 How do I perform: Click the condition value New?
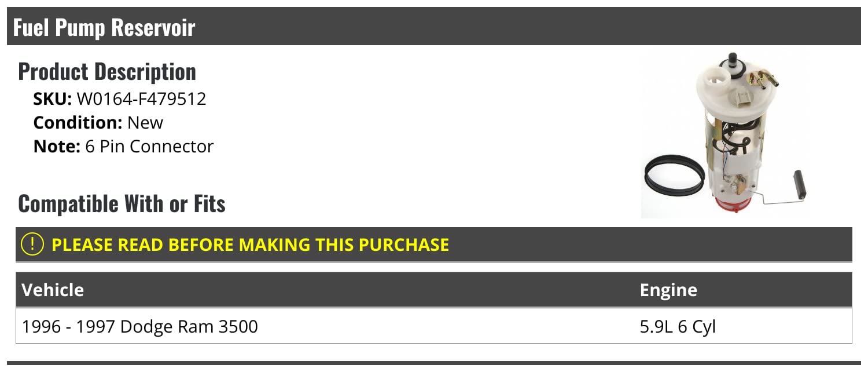(x=145, y=123)
